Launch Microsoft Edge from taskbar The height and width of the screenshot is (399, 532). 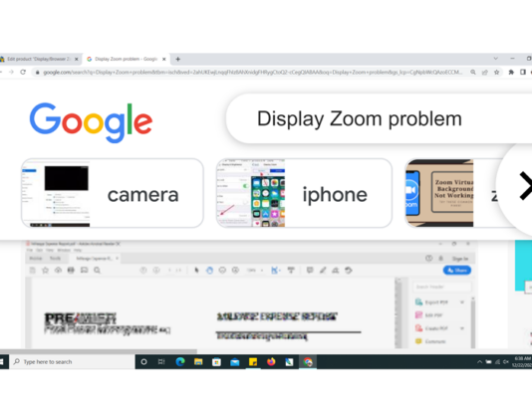click(180, 362)
